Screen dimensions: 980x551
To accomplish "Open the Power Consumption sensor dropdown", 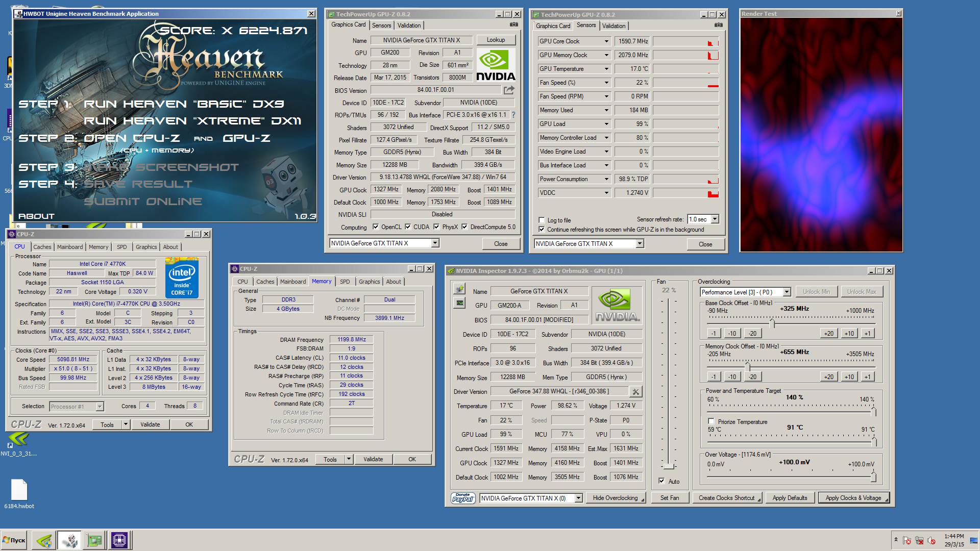I will pos(606,179).
